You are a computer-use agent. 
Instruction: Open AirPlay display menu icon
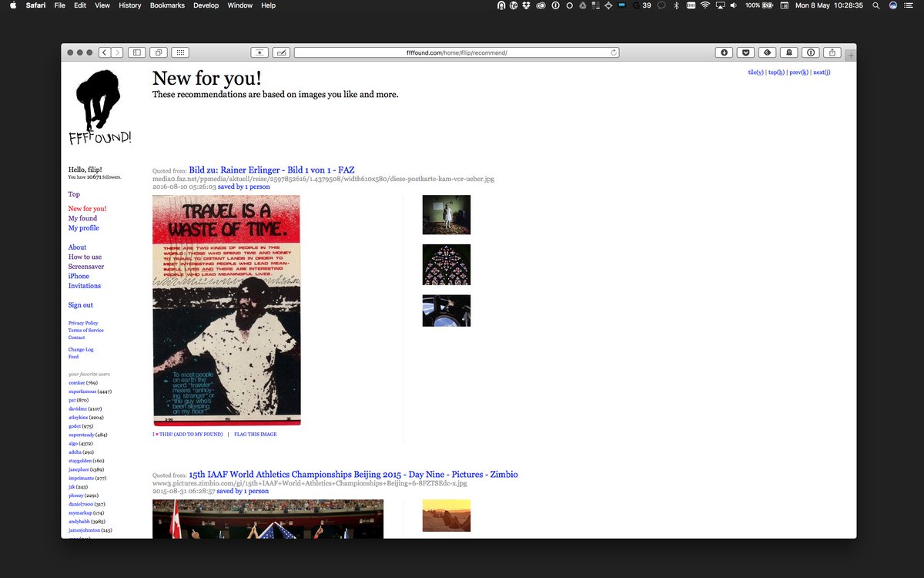click(x=720, y=5)
